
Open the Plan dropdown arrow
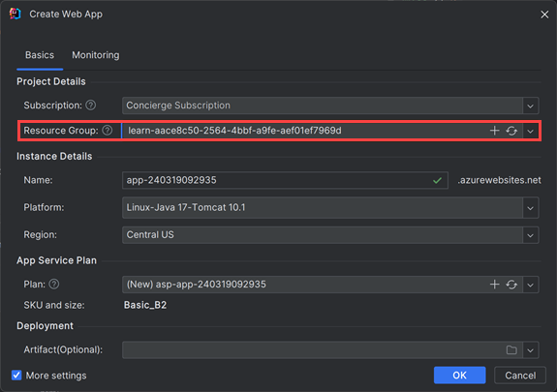point(530,285)
